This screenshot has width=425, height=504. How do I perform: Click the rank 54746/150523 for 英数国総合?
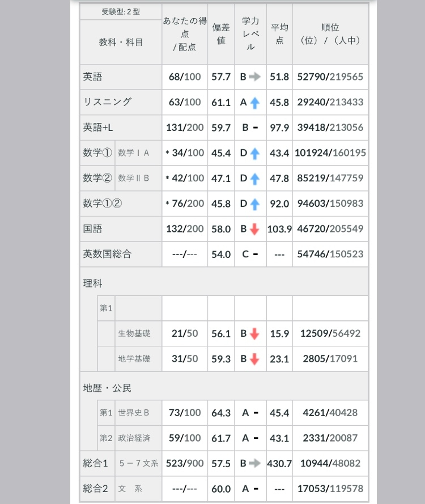(x=330, y=254)
